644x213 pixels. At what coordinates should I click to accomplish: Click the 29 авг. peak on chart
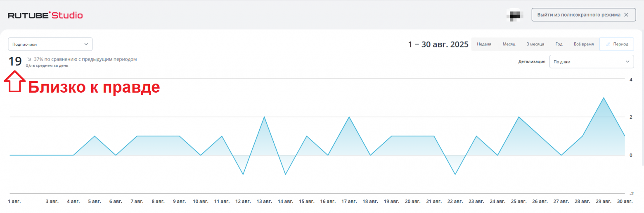coord(604,98)
